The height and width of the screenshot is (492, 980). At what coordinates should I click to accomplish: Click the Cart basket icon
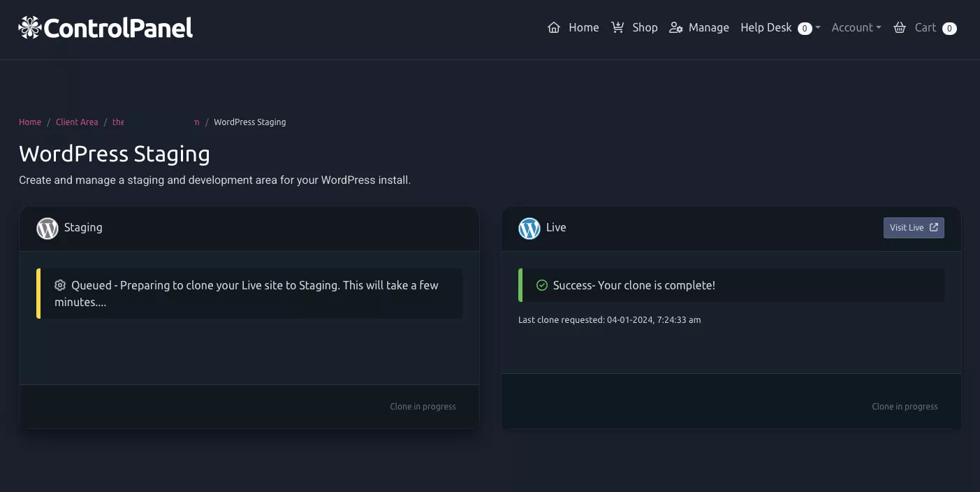pos(900,27)
